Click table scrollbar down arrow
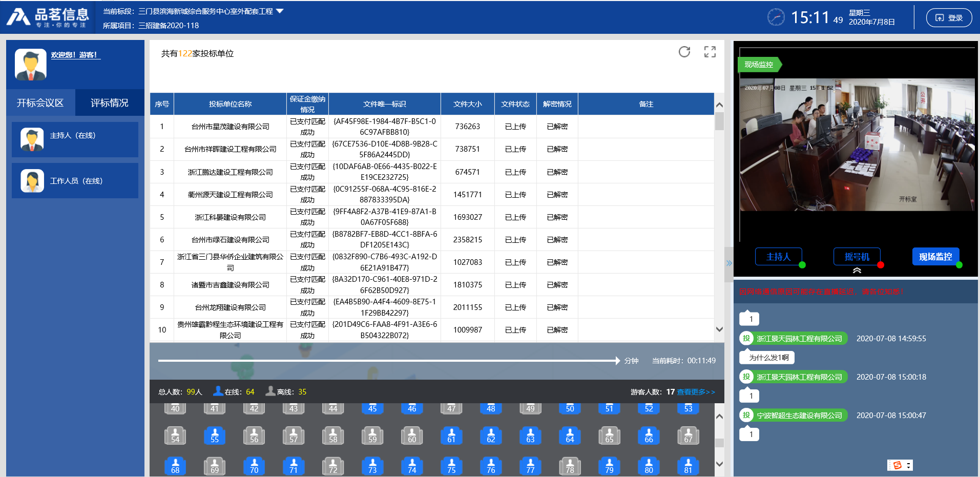This screenshot has height=477, width=980. (719, 329)
